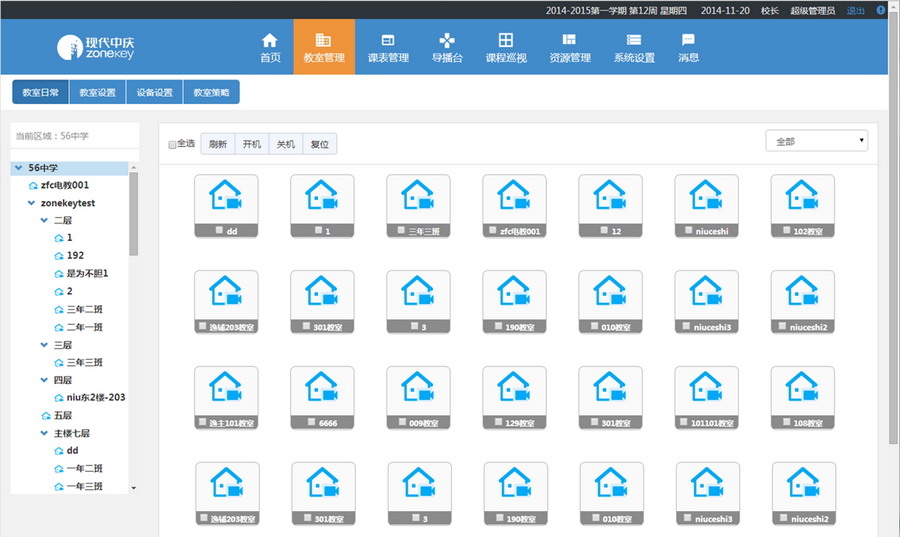The image size is (900, 537).
Task: Open the 课程巡视 course patrol icon
Action: tap(506, 40)
